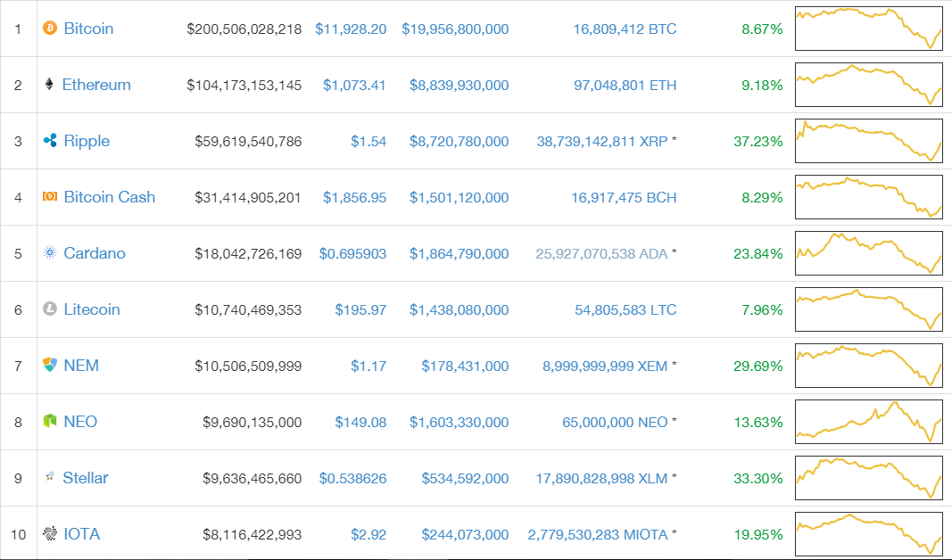Click Ripple volume $8,720,780,000
The image size is (952, 560).
pyautogui.click(x=459, y=142)
